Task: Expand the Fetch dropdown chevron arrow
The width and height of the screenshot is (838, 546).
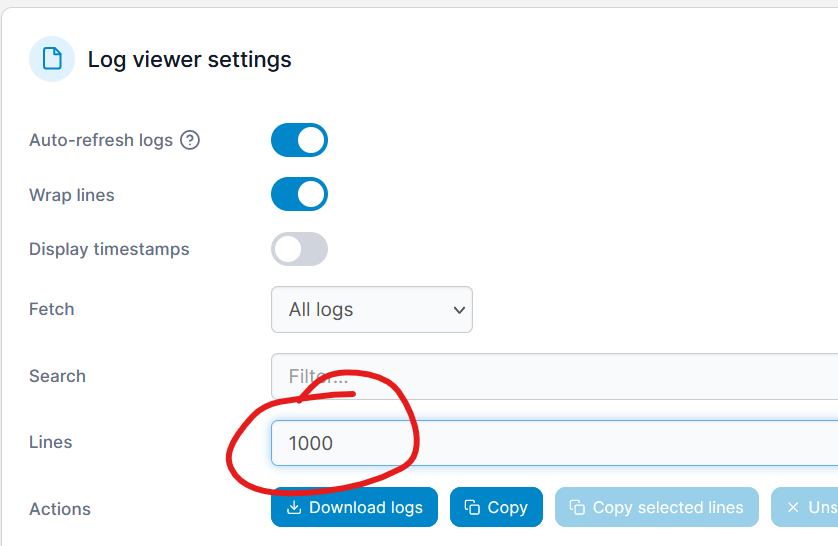Action: (459, 310)
